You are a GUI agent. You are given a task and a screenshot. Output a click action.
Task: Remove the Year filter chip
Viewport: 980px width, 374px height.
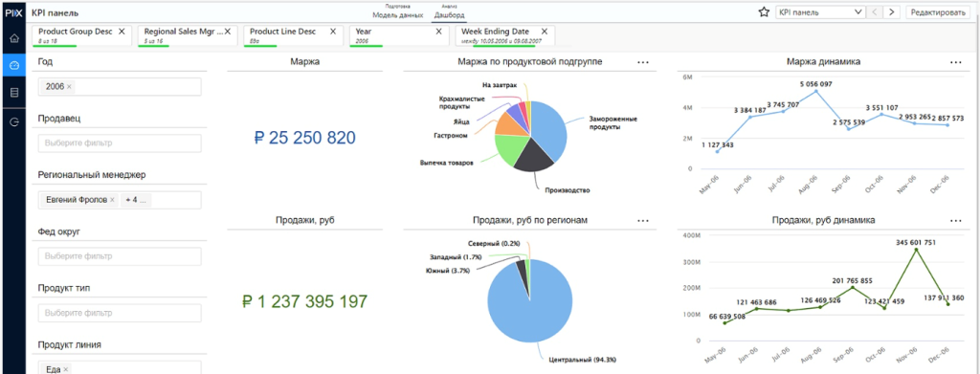point(438,32)
